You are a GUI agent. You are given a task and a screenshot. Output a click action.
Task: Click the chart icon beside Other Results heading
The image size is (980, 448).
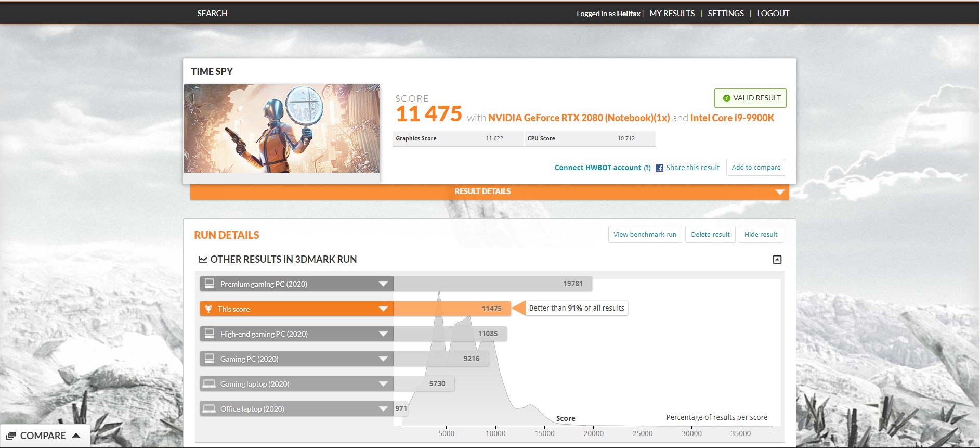203,259
